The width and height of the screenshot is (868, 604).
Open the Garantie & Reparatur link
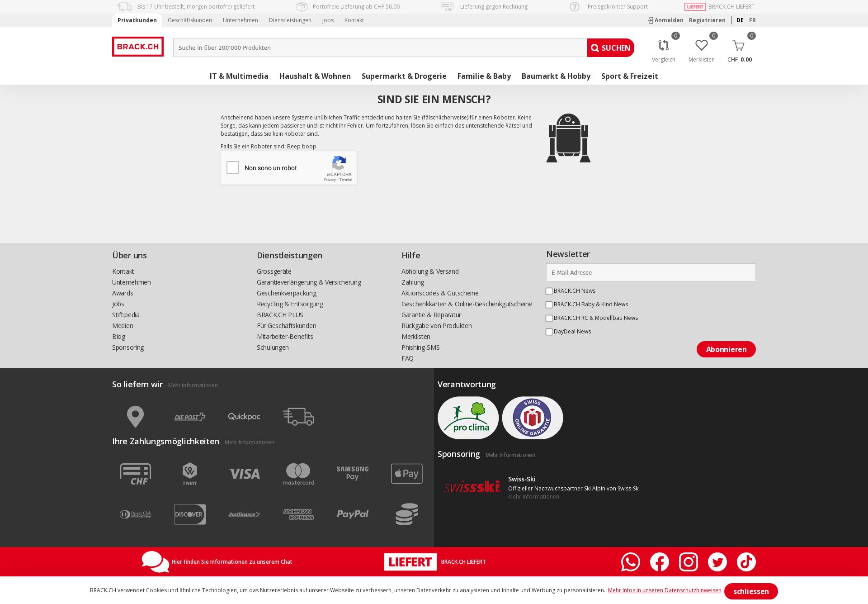point(431,315)
